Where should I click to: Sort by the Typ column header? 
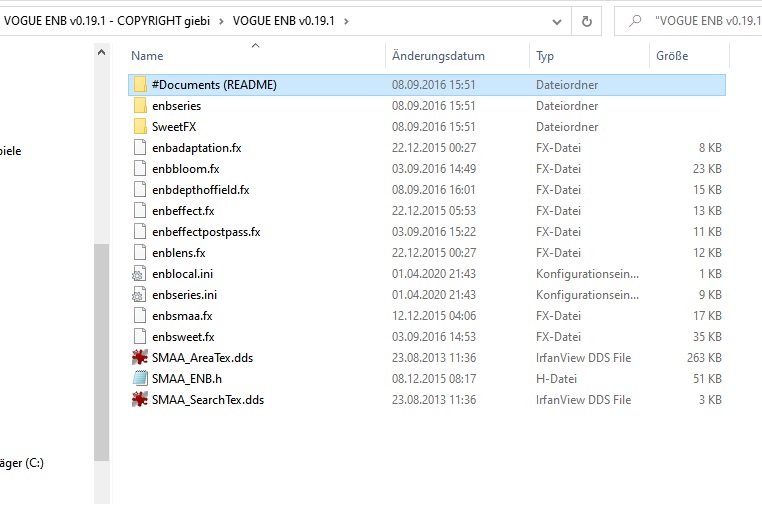click(545, 56)
